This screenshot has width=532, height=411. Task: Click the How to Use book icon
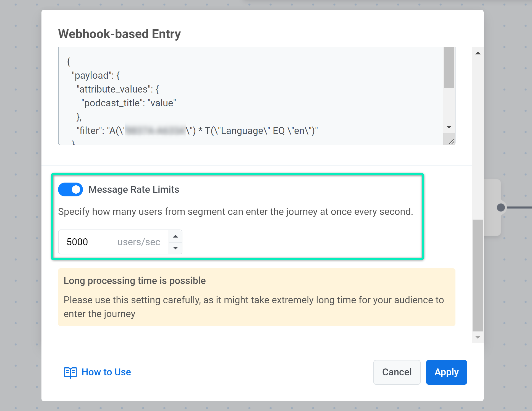[70, 372]
